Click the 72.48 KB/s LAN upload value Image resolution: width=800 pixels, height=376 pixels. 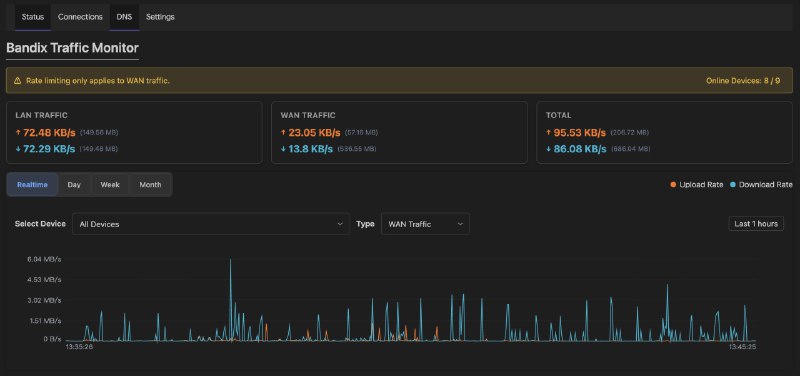pos(49,133)
